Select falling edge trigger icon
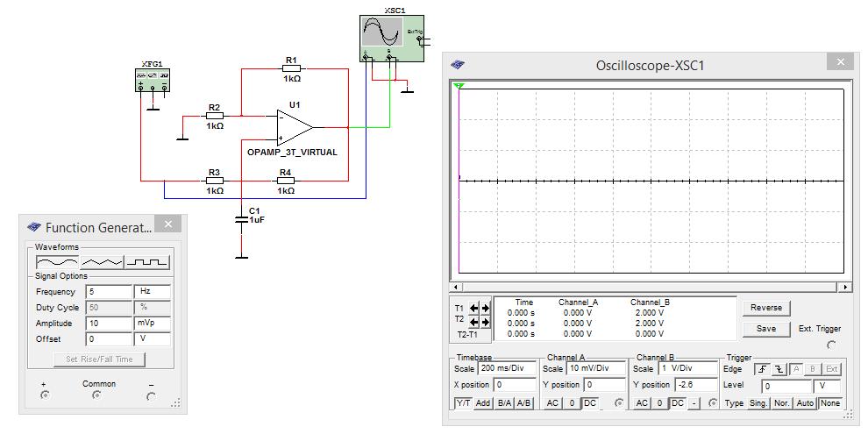The height and width of the screenshot is (434, 868). [x=778, y=369]
